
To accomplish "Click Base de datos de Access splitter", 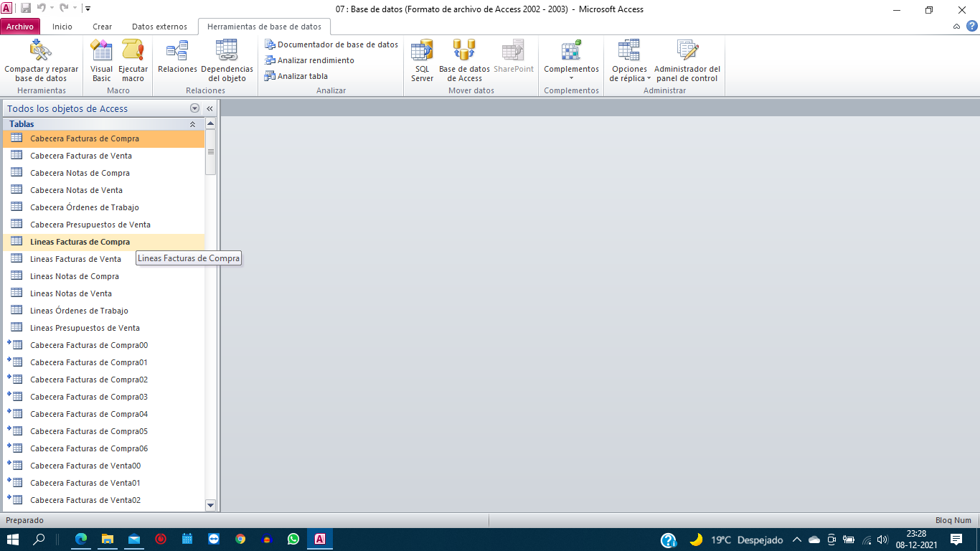I will (464, 61).
